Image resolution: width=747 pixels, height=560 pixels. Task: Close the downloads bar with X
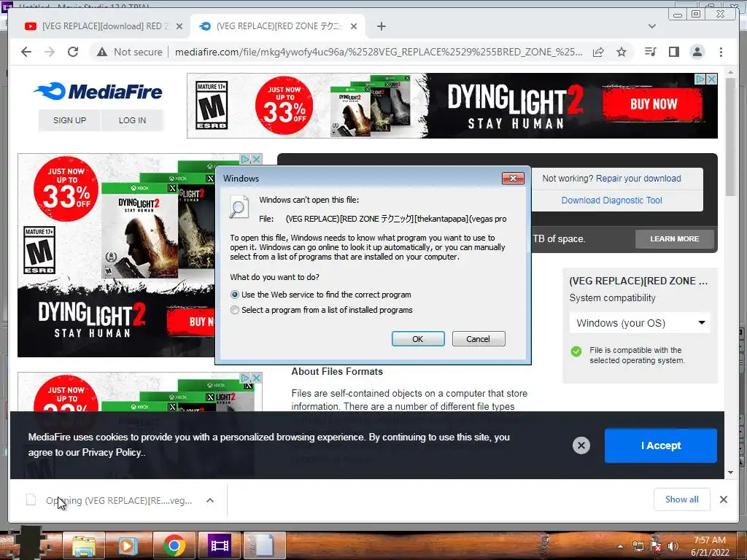(723, 499)
